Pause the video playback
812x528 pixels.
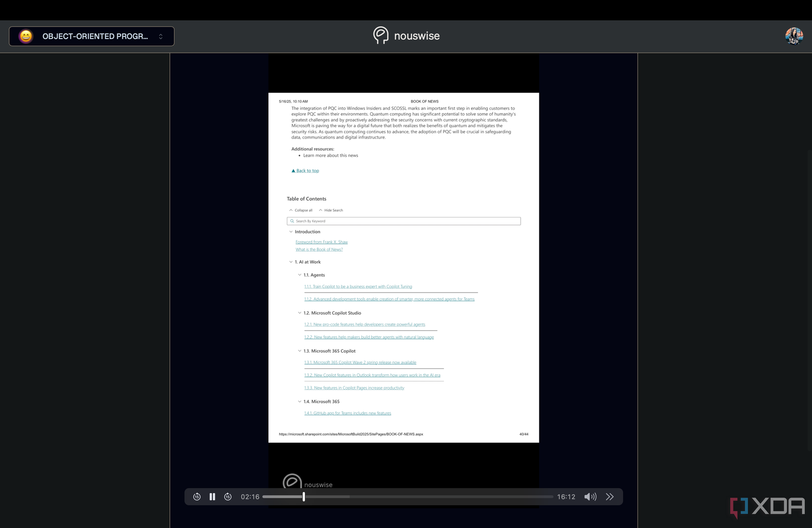(212, 497)
